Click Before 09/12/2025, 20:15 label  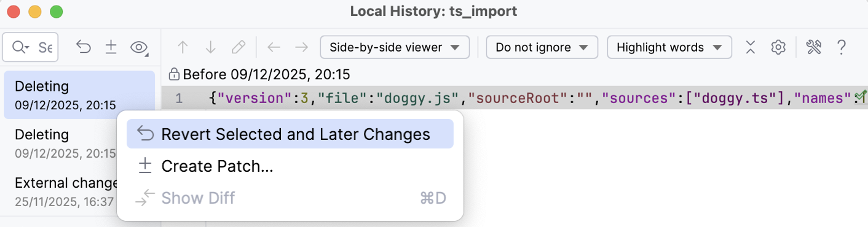[x=267, y=75]
